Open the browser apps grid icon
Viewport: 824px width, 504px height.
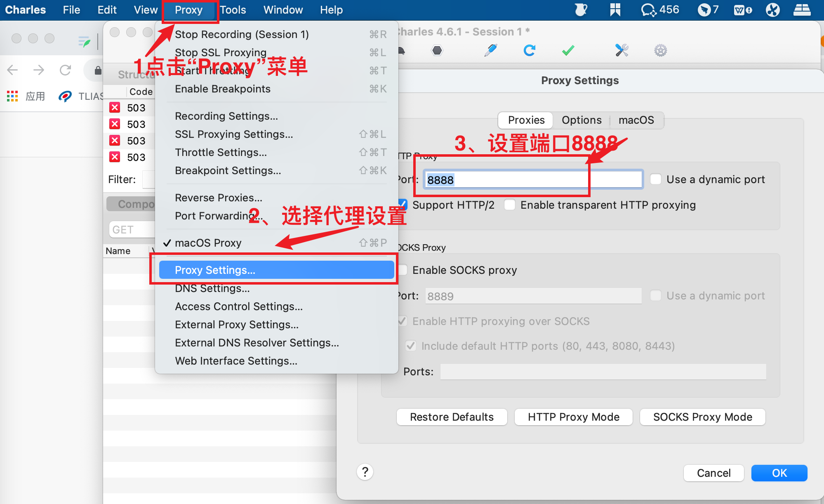coord(12,96)
